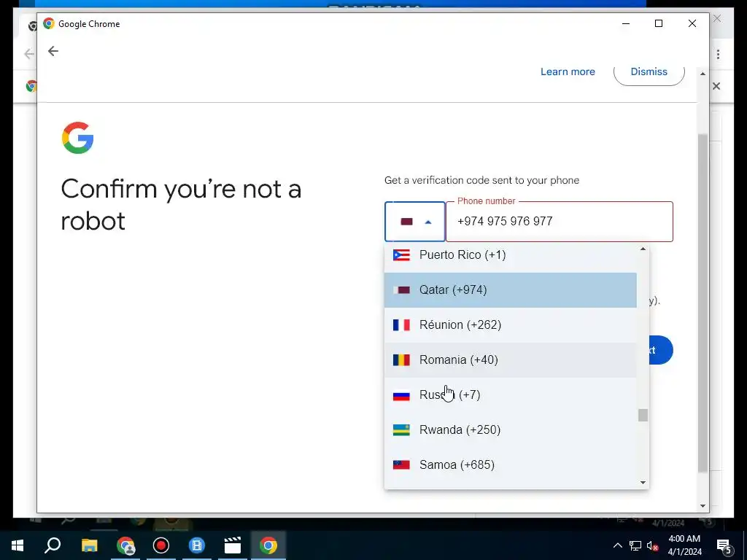747x560 pixels.
Task: Click the Réunion flag icon
Action: [401, 324]
